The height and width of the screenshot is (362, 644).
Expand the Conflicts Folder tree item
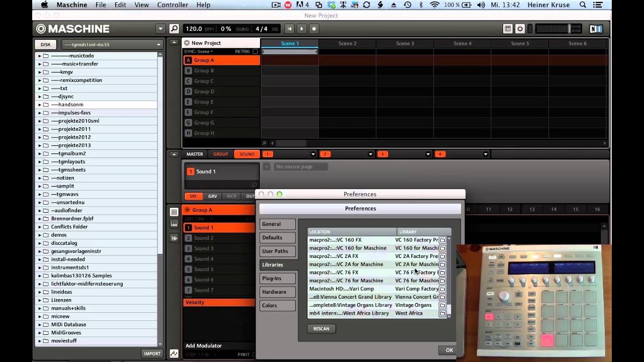point(40,227)
